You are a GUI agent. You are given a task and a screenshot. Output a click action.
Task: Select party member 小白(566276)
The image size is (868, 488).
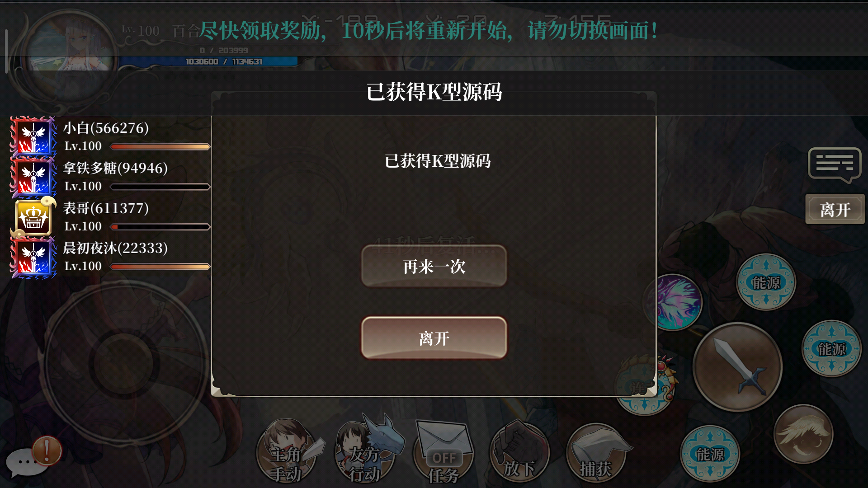point(106,128)
